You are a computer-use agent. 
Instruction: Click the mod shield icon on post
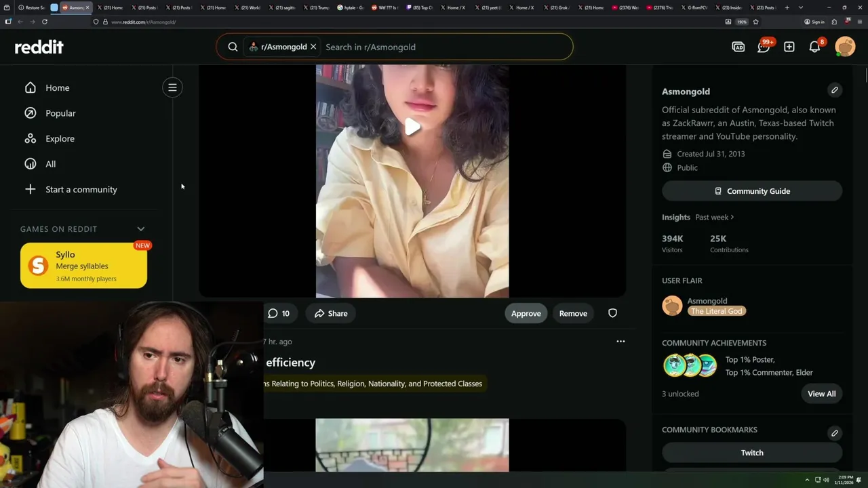[612, 313]
